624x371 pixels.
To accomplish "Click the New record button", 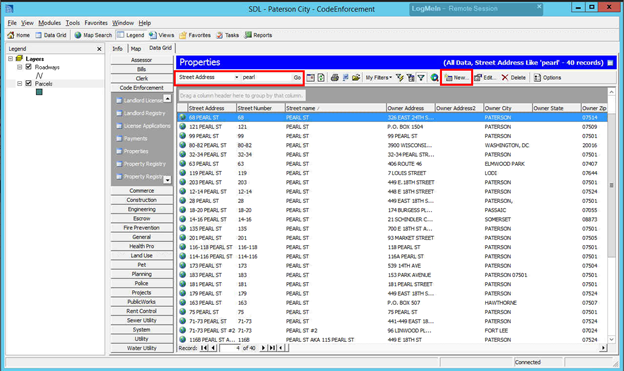I will tap(456, 78).
